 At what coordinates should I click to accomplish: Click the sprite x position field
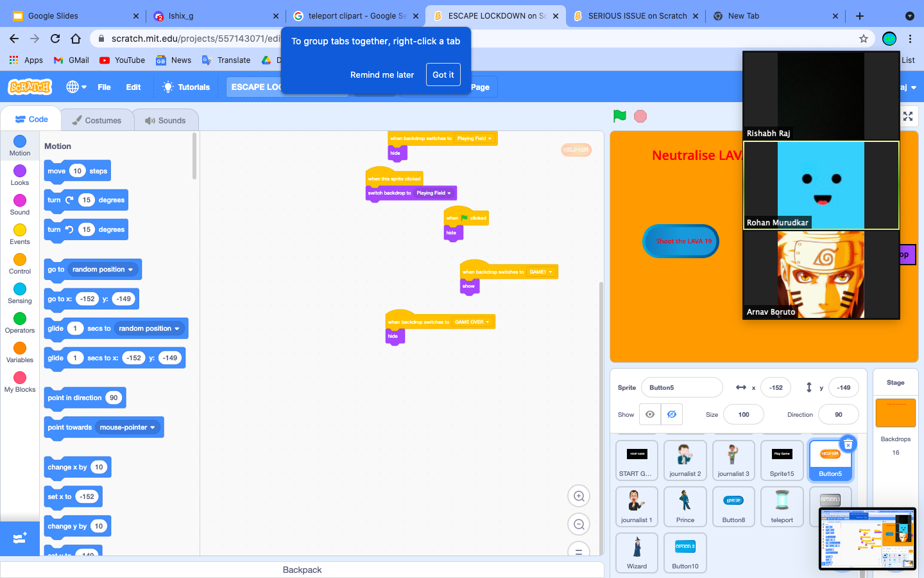(776, 387)
